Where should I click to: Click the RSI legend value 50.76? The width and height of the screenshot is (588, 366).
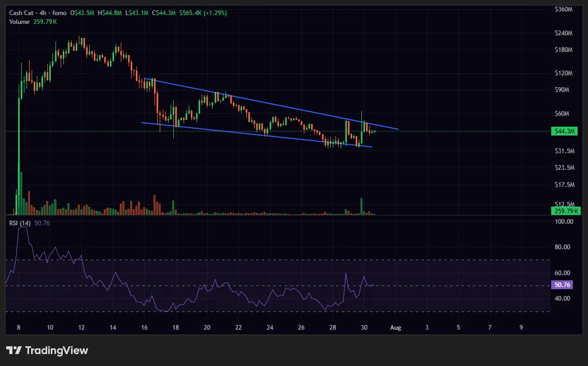[x=42, y=223]
